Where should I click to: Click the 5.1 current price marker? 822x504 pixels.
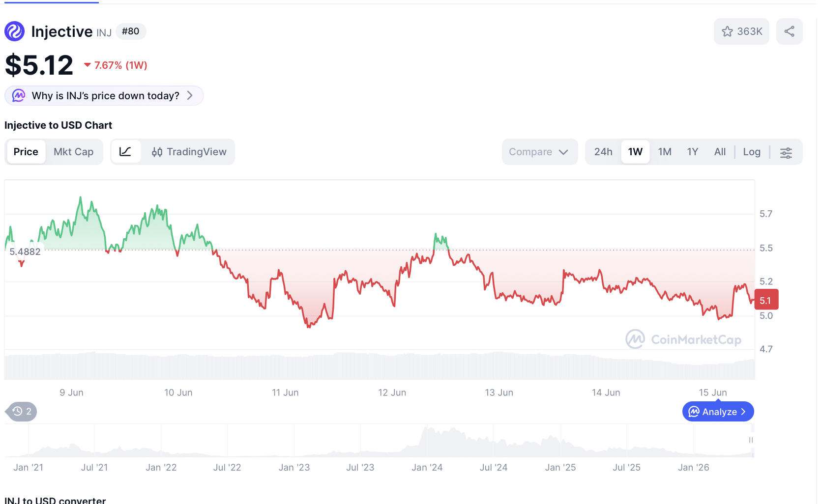766,301
